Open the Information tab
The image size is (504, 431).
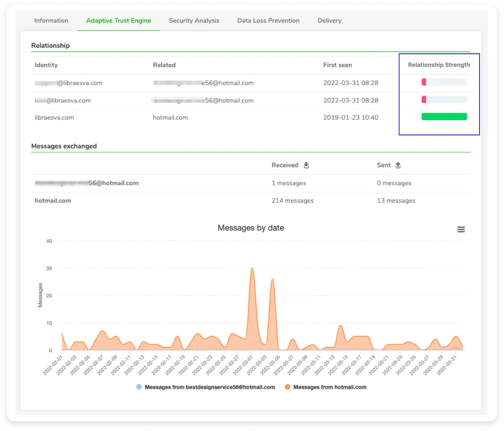click(x=51, y=20)
